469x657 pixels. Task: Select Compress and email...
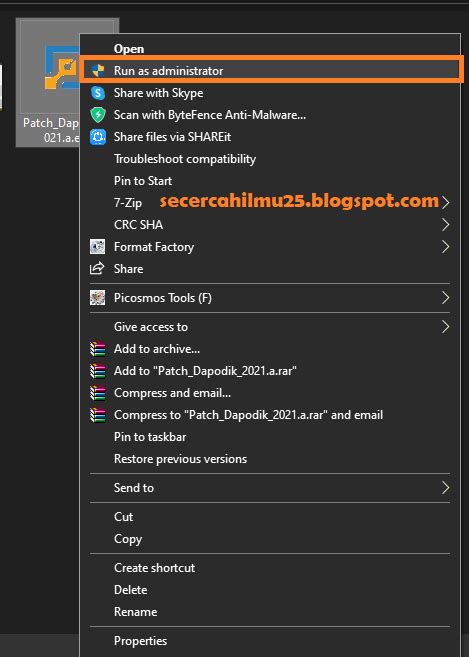[x=271, y=393]
